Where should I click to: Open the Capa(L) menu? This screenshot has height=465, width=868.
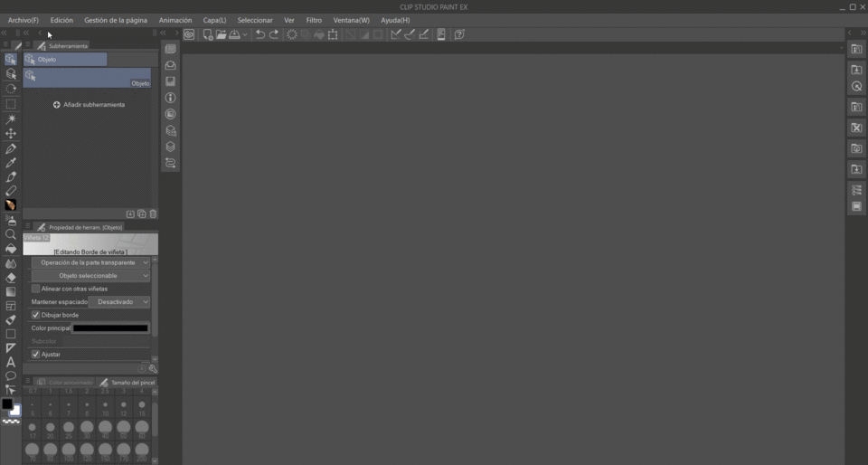tap(215, 20)
